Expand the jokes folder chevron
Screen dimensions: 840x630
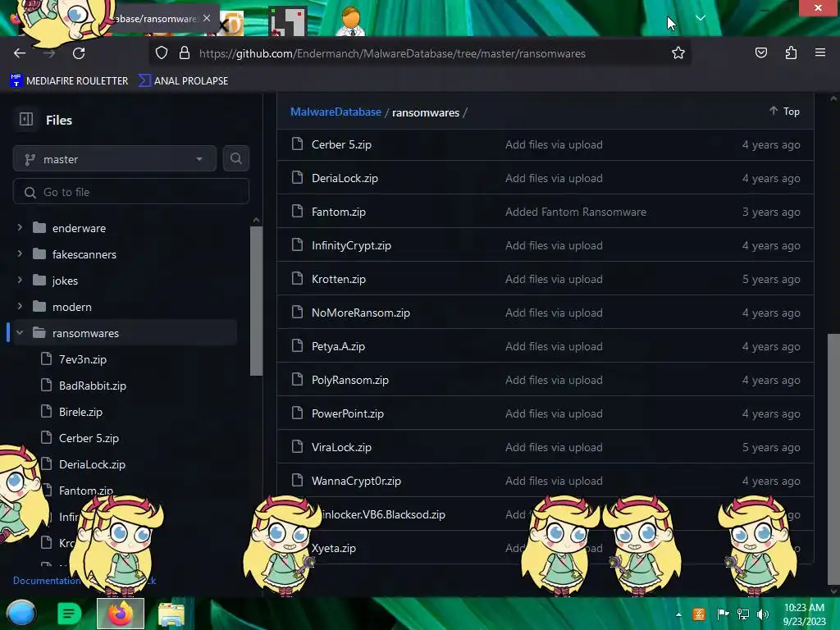point(20,281)
